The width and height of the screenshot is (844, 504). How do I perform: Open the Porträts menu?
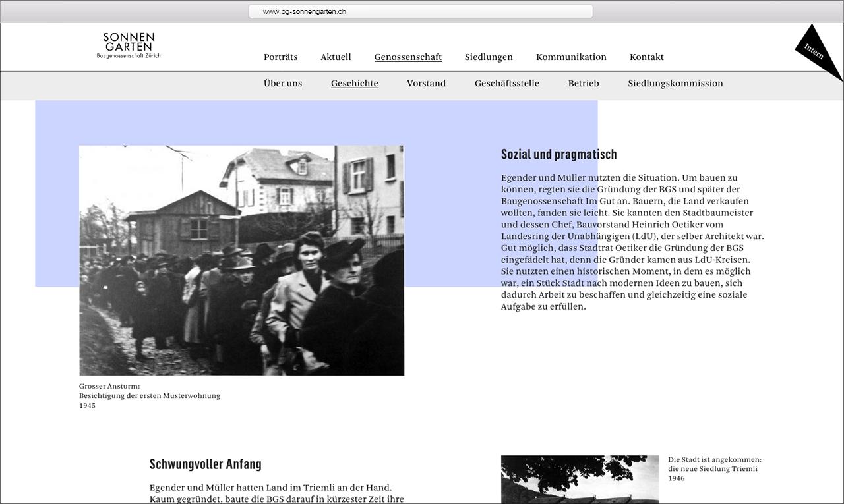(280, 57)
